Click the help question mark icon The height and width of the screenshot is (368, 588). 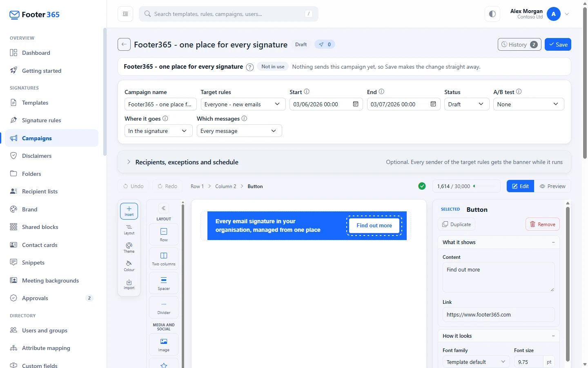click(250, 67)
